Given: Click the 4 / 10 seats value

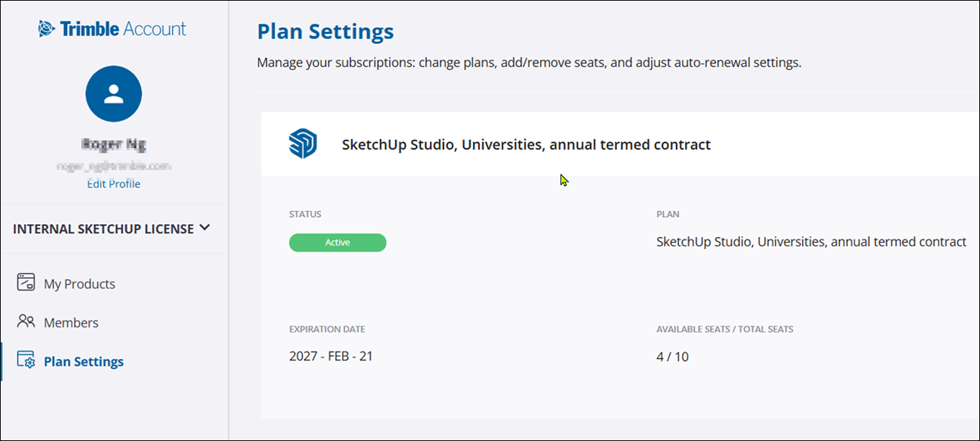Looking at the screenshot, I should (672, 357).
